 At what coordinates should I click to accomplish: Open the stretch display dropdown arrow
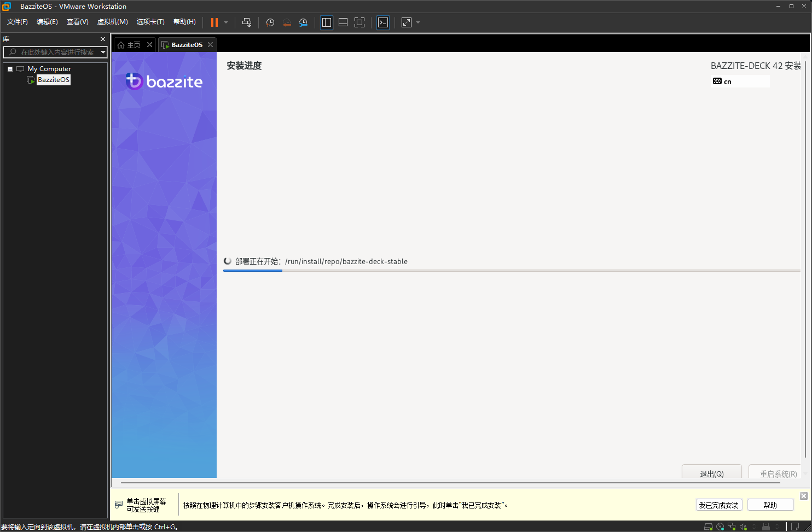418,22
